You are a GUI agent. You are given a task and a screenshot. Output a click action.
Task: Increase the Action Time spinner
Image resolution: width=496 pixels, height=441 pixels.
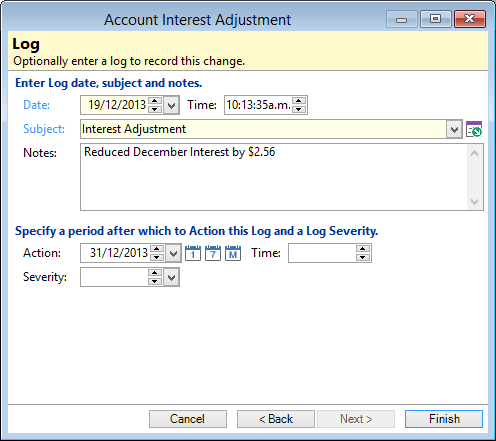click(x=363, y=249)
